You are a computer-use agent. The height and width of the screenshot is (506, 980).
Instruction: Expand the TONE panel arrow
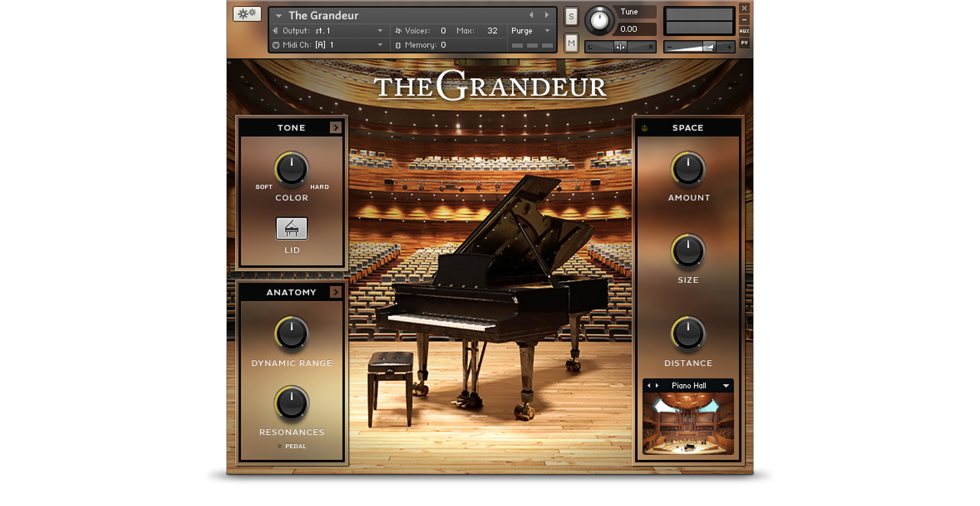(336, 128)
